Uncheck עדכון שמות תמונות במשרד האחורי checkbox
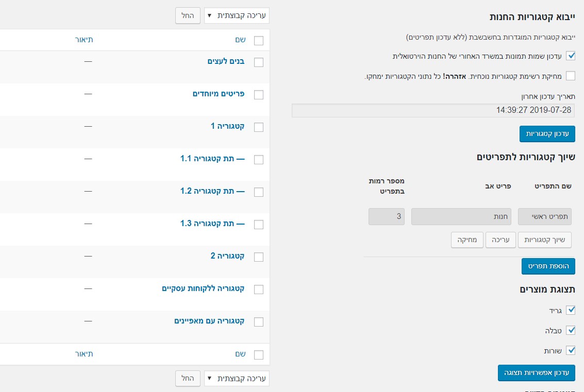This screenshot has width=584, height=392. (571, 56)
